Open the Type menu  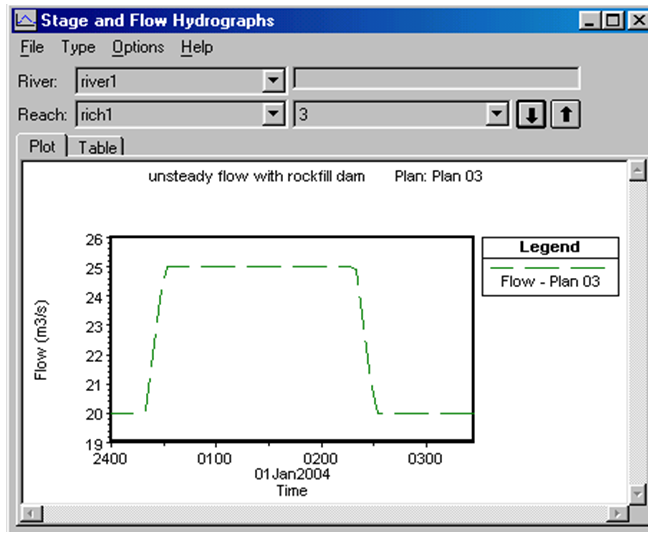coord(78,47)
